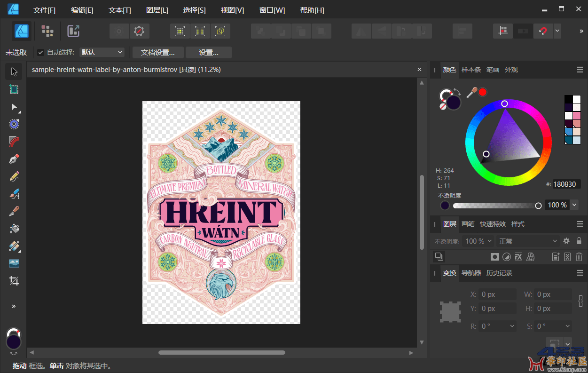Viewport: 588px width, 373px height.
Task: Click the hue ring handle on color wheel
Action: click(x=504, y=103)
